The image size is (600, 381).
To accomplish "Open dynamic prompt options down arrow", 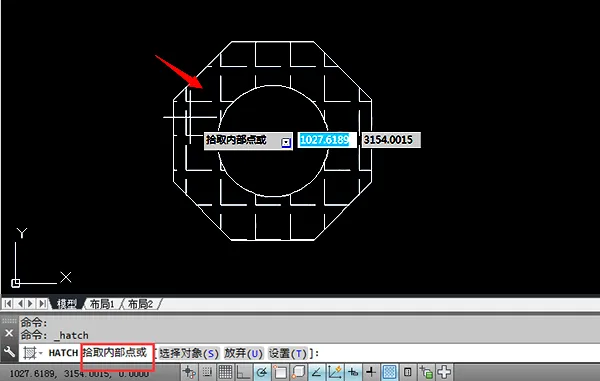I will [286, 142].
